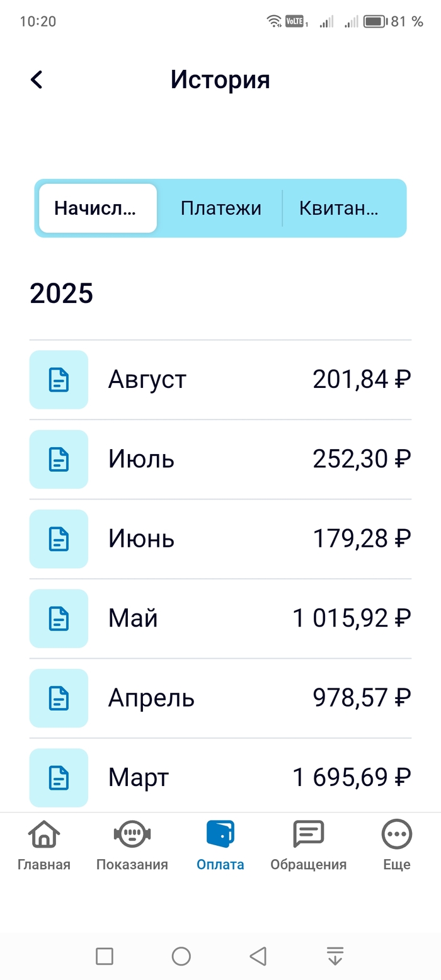Open the May document icon
Viewport: 441px width, 980px height.
tap(59, 618)
